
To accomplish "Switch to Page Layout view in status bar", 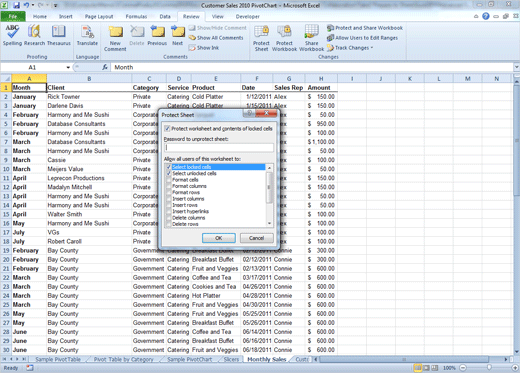I will 426,368.
